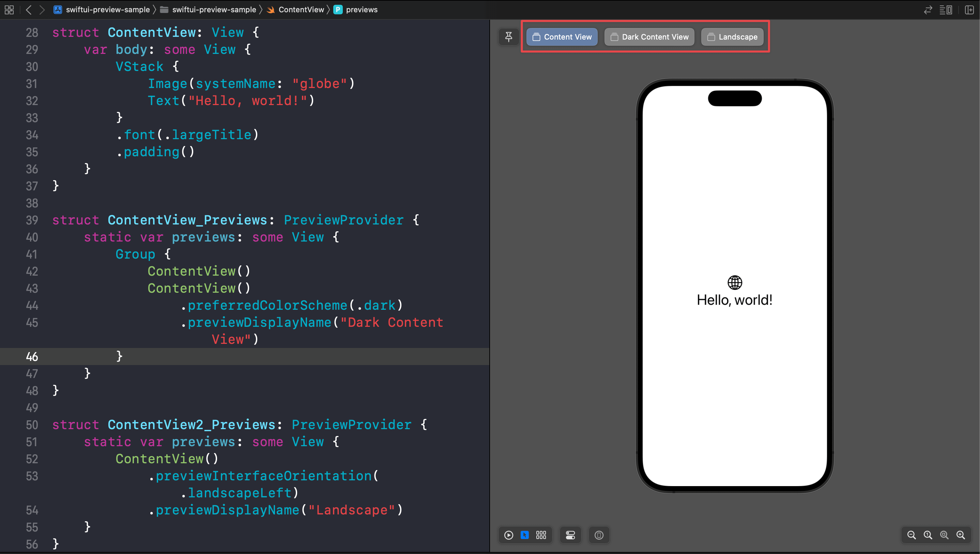Select the information/help icon in preview bar
This screenshot has width=980, height=554.
599,535
